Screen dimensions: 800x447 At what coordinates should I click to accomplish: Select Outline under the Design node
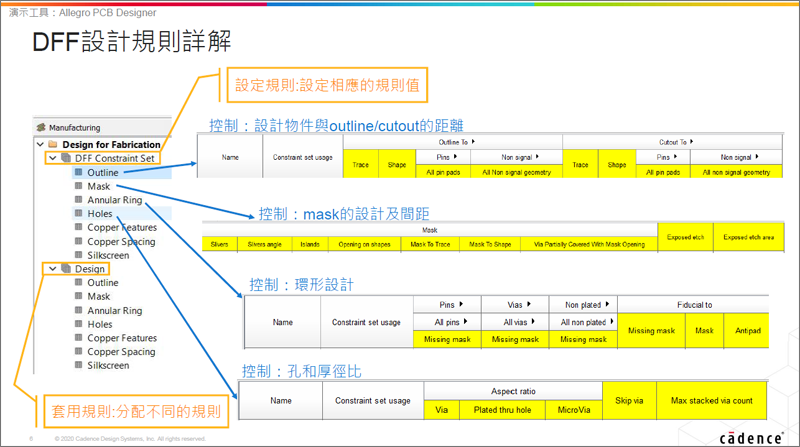103,283
